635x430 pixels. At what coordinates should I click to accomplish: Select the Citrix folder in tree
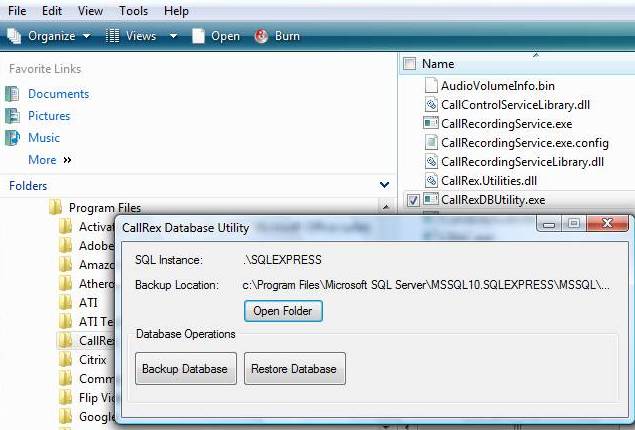click(93, 360)
